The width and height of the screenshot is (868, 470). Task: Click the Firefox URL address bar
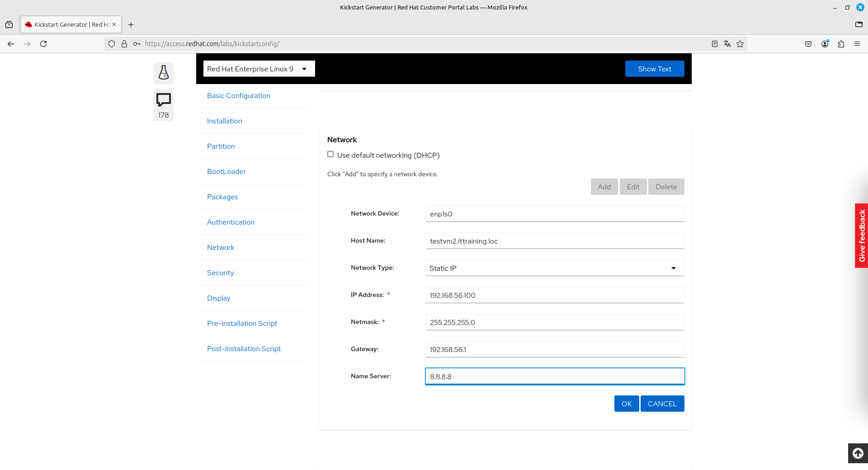point(425,44)
